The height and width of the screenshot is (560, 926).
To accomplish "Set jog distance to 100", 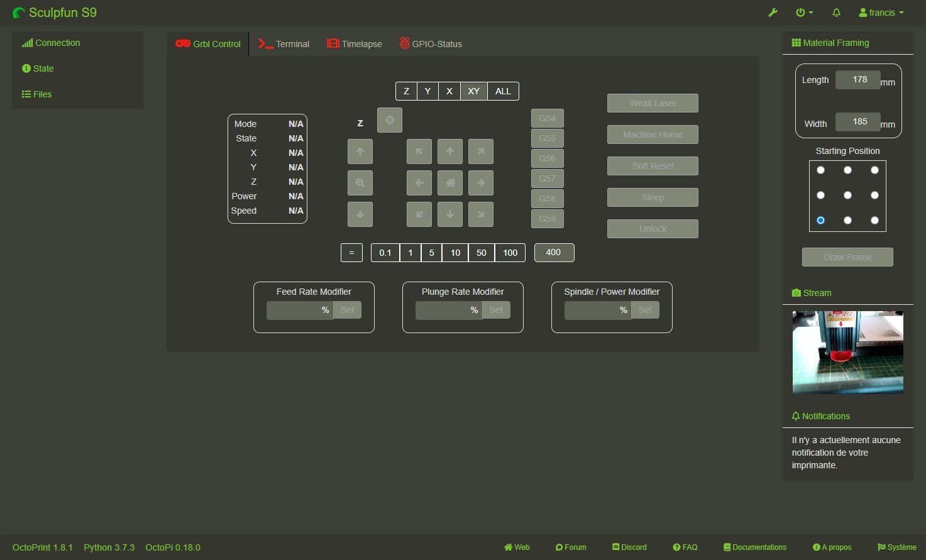I will [x=510, y=253].
